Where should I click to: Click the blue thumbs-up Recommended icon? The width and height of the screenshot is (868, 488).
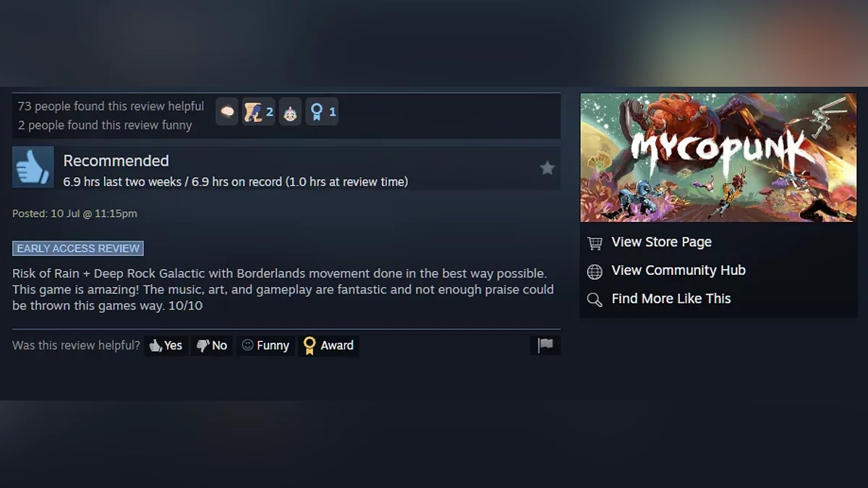point(33,167)
